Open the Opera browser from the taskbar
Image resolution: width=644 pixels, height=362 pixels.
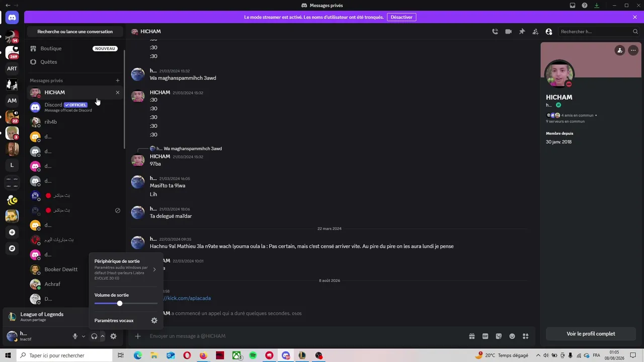click(187, 355)
